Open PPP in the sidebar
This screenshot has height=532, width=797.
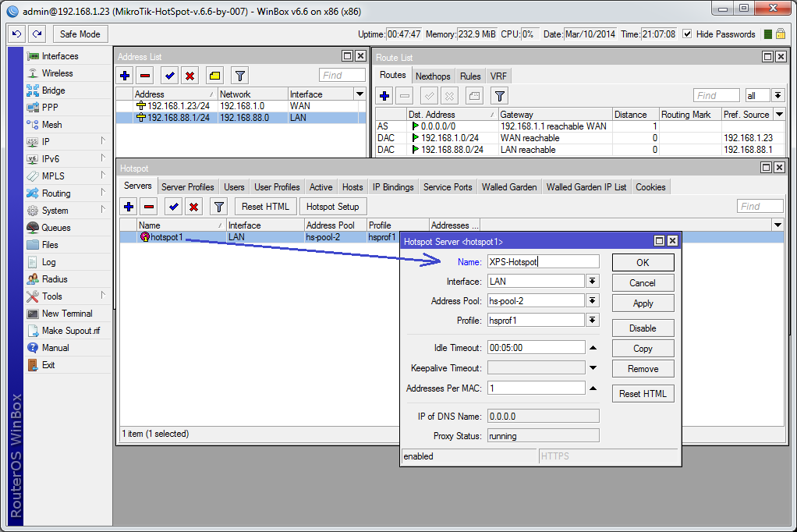tap(50, 108)
